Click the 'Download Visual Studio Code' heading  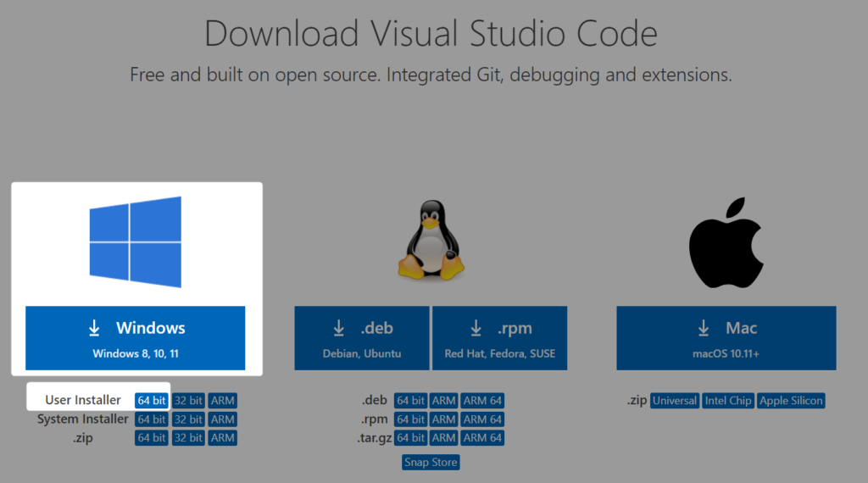pos(431,33)
